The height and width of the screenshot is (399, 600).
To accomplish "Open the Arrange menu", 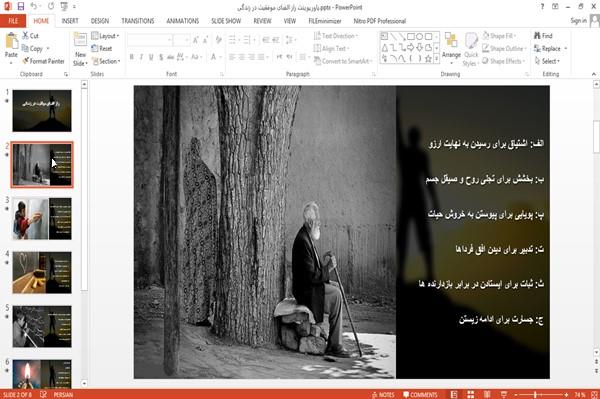I will tap(451, 48).
